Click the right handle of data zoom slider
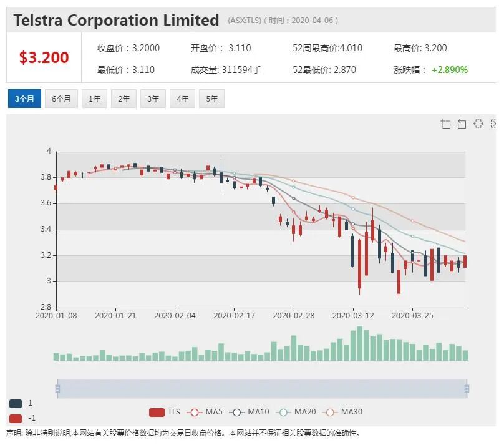504x445 pixels. pos(467,389)
